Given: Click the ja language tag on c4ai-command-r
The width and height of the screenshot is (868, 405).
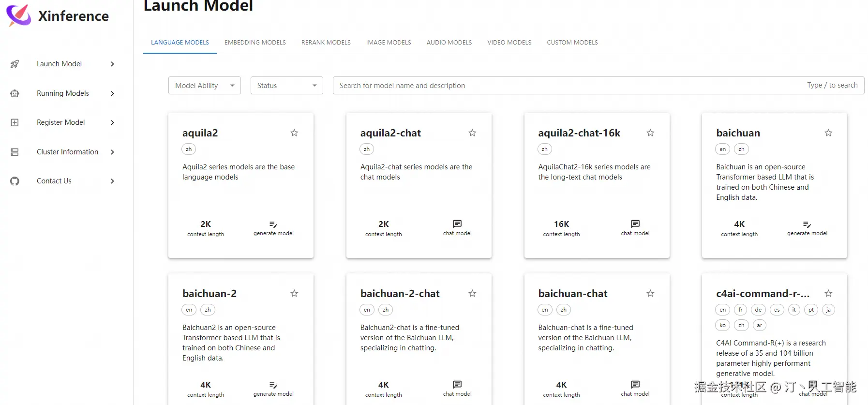Looking at the screenshot, I should point(828,310).
